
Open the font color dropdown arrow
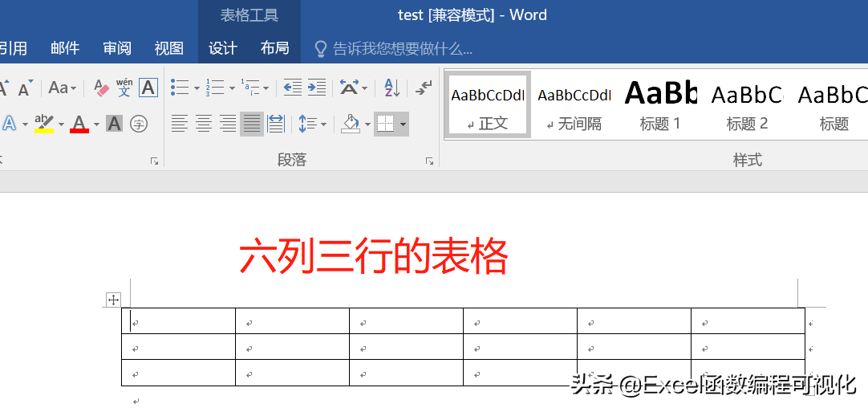coord(96,124)
